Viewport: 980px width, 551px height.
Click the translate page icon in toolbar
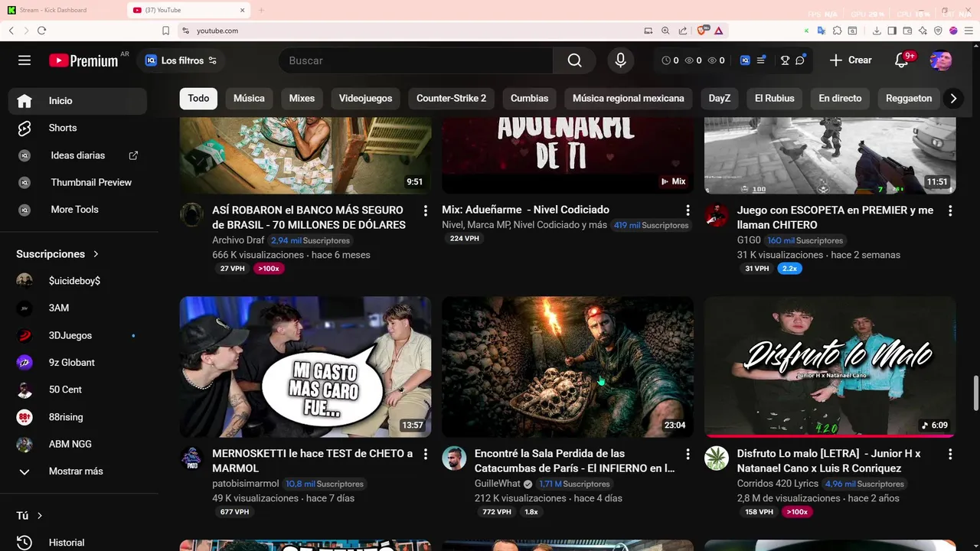pyautogui.click(x=822, y=31)
